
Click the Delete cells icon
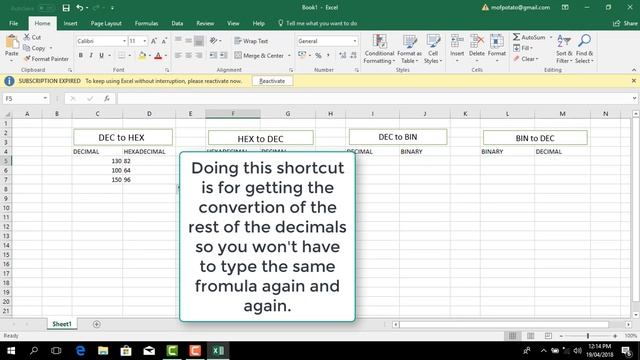coord(476,41)
